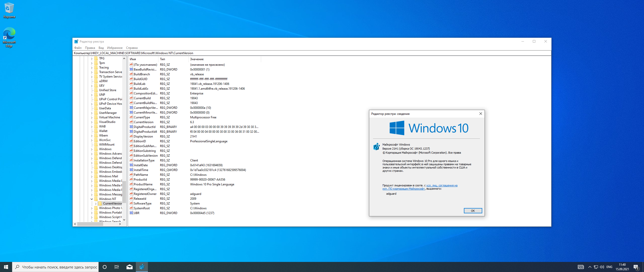Select the UBR DWORD value icon
The width and height of the screenshot is (644, 272).
[x=131, y=213]
